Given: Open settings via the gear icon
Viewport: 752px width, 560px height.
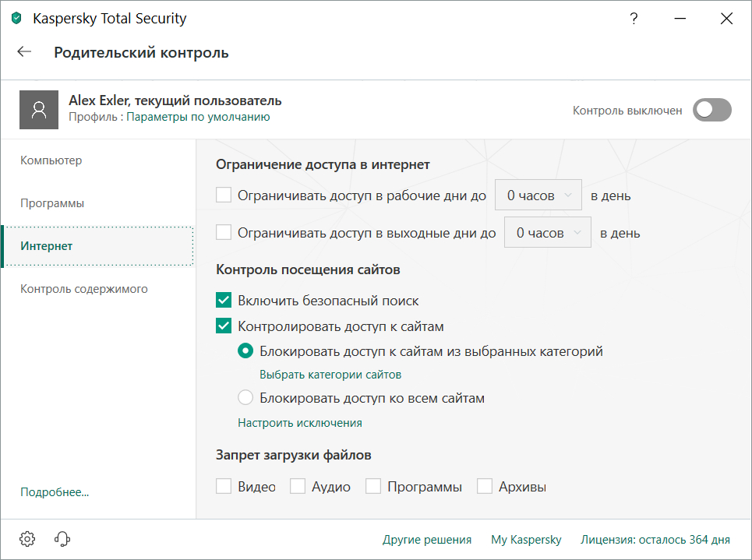Looking at the screenshot, I should point(27,539).
